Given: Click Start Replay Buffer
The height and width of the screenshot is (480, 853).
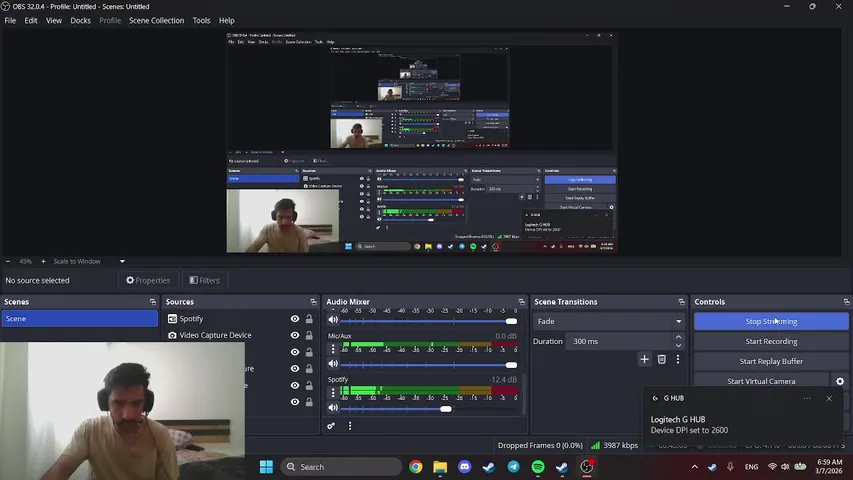Looking at the screenshot, I should pos(771,361).
